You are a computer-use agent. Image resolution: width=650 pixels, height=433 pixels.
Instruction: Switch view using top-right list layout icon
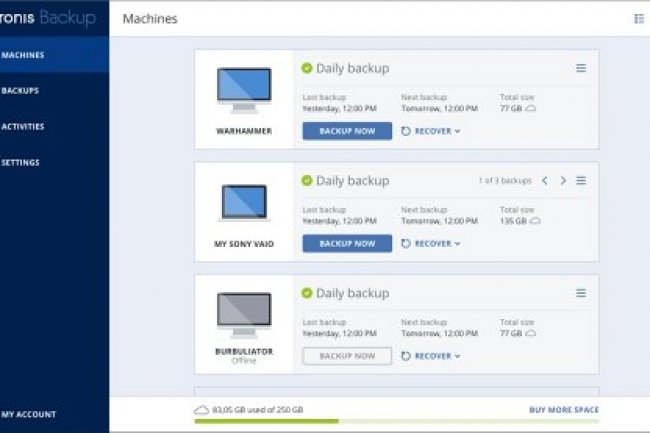pyautogui.click(x=639, y=19)
